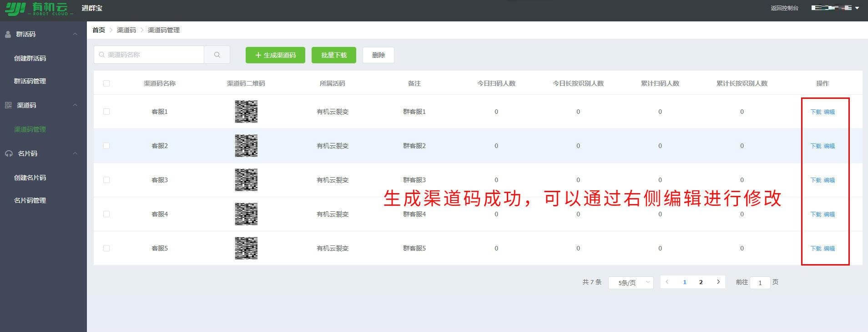The image size is (868, 332).
Task: Check the checkbox for row 客服5
Action: pos(106,248)
